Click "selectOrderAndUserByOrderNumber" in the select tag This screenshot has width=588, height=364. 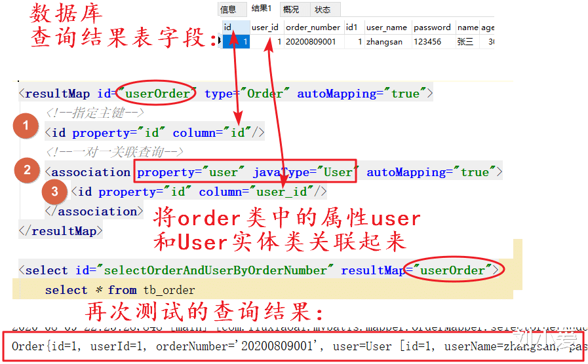215,270
